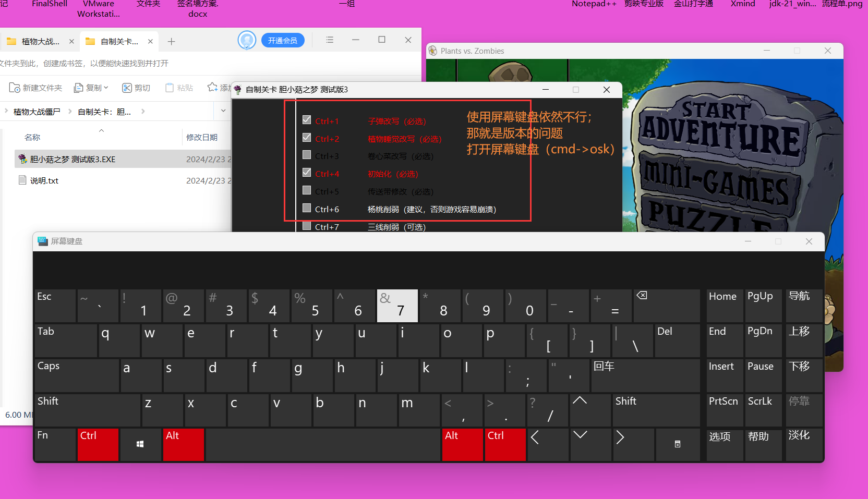Click the 回车 Enter key on the on-screen keyboard
This screenshot has height=499, width=868.
click(645, 375)
